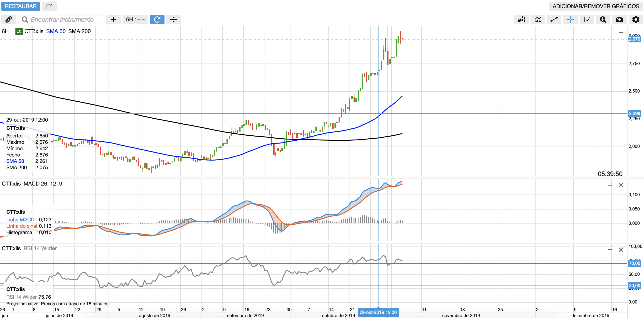Add a new instrument with plus button
The image size is (644, 318).
pyautogui.click(x=113, y=20)
